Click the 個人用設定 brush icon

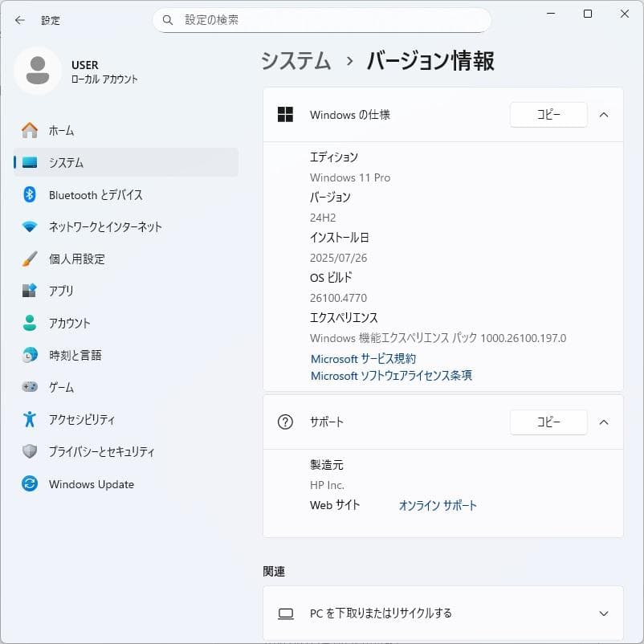(x=28, y=259)
